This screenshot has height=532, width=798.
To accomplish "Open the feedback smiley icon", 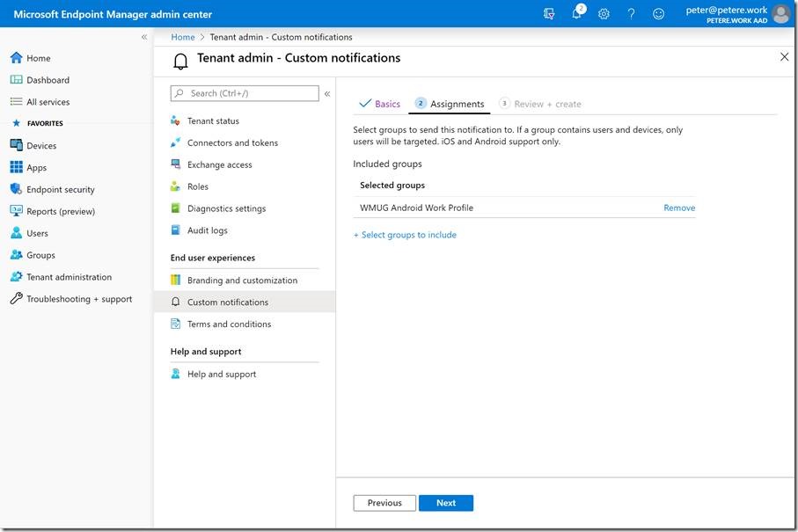I will (x=658, y=14).
